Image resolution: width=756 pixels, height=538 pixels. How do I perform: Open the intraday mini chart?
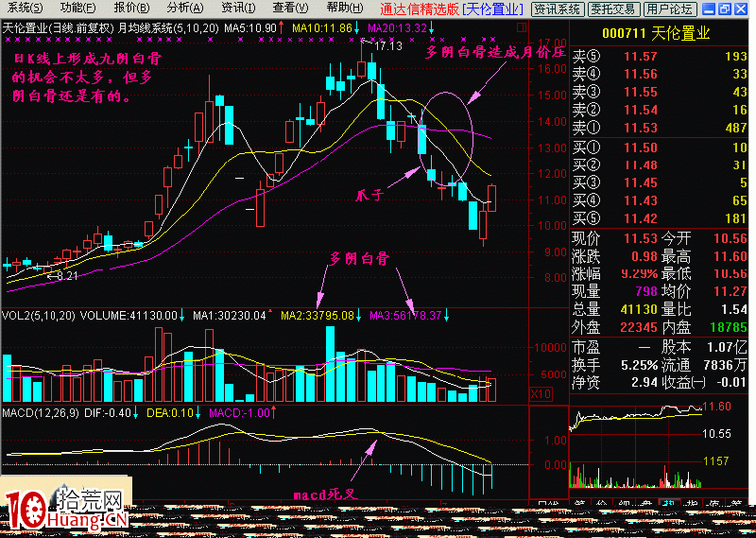coord(636,447)
